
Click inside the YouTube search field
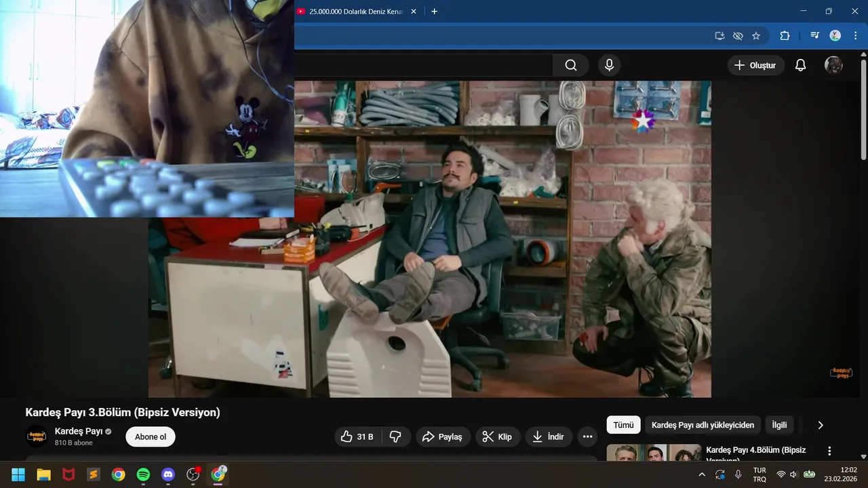(x=424, y=65)
